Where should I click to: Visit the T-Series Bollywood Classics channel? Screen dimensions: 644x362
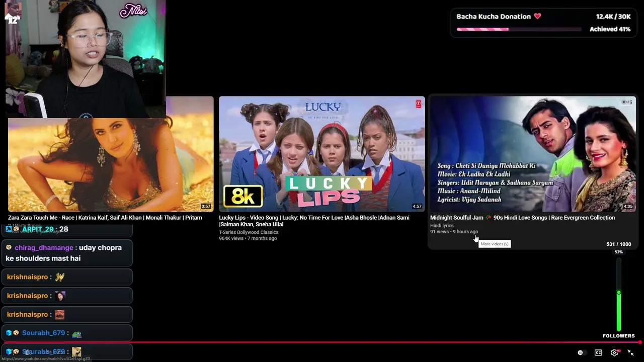click(x=249, y=232)
